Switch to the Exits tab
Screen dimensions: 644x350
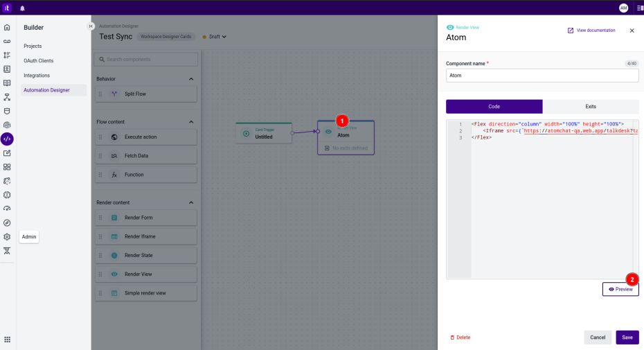pyautogui.click(x=590, y=107)
